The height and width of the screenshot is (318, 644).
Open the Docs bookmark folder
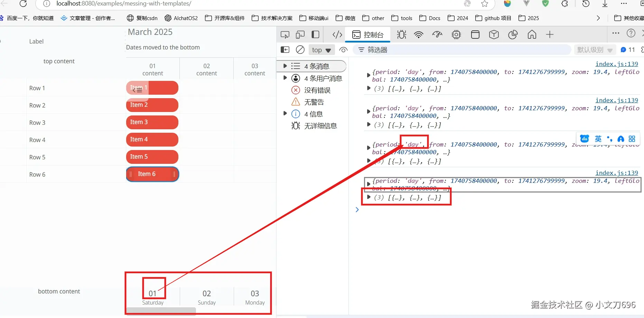[x=430, y=18]
